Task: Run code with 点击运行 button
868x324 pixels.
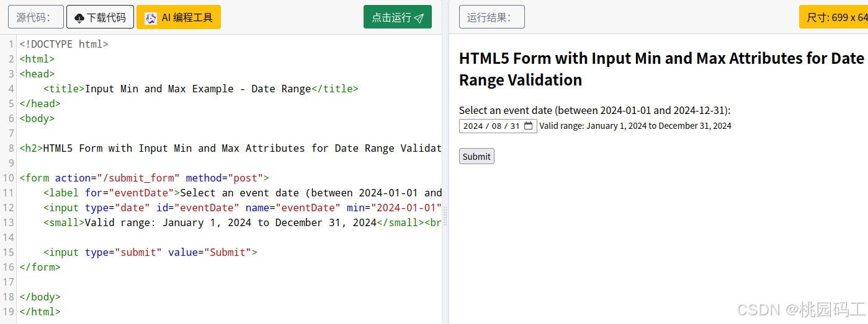Action: pyautogui.click(x=397, y=17)
